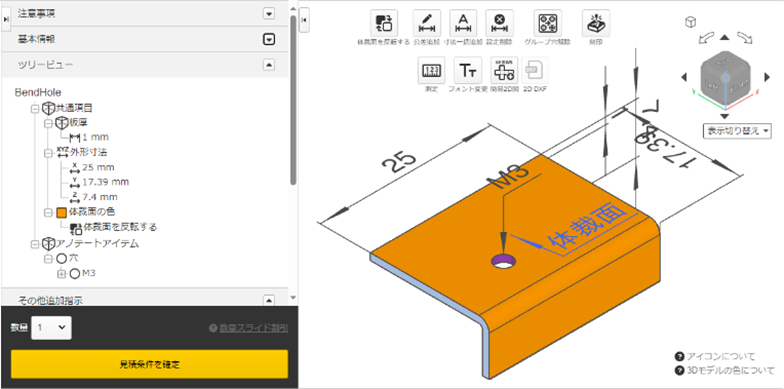Open the 寸法一括追加 dimension tool
This screenshot has height=389, width=784.
tap(464, 23)
